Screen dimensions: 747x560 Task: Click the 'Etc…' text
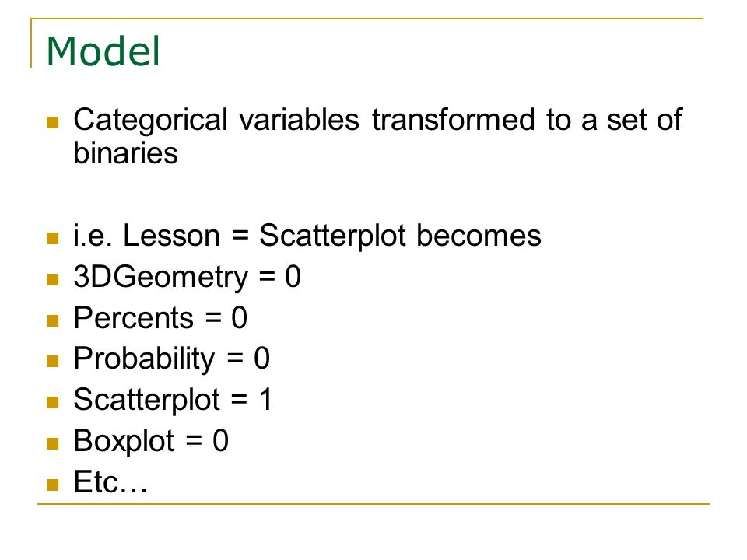click(110, 481)
